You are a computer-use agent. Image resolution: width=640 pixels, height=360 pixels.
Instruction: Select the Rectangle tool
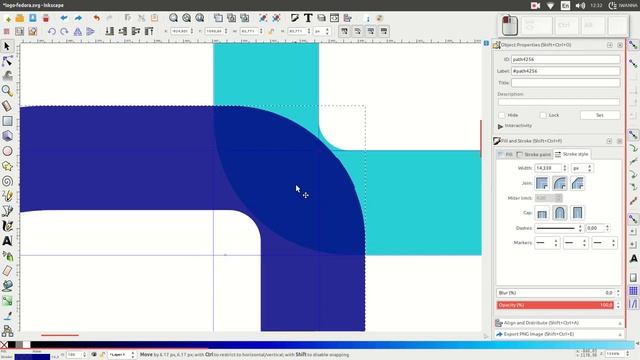click(x=7, y=121)
